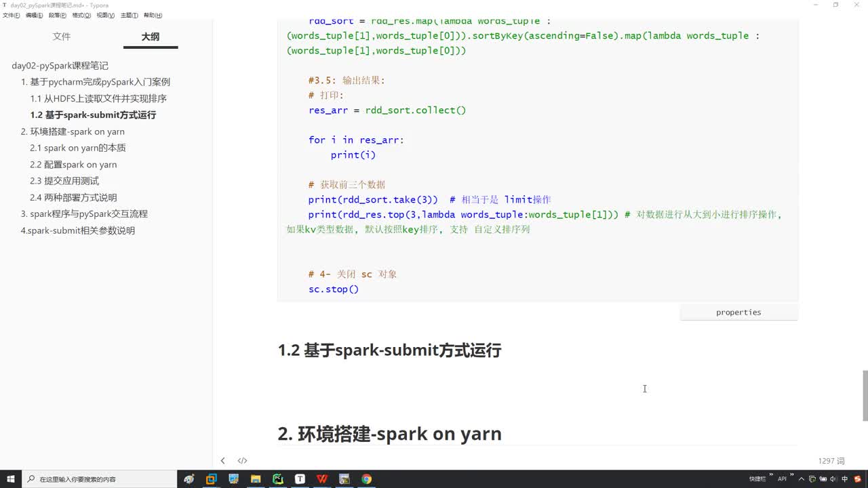Go to outline item 1.1 从HDFS上读取文件并实现排序

pos(98,98)
